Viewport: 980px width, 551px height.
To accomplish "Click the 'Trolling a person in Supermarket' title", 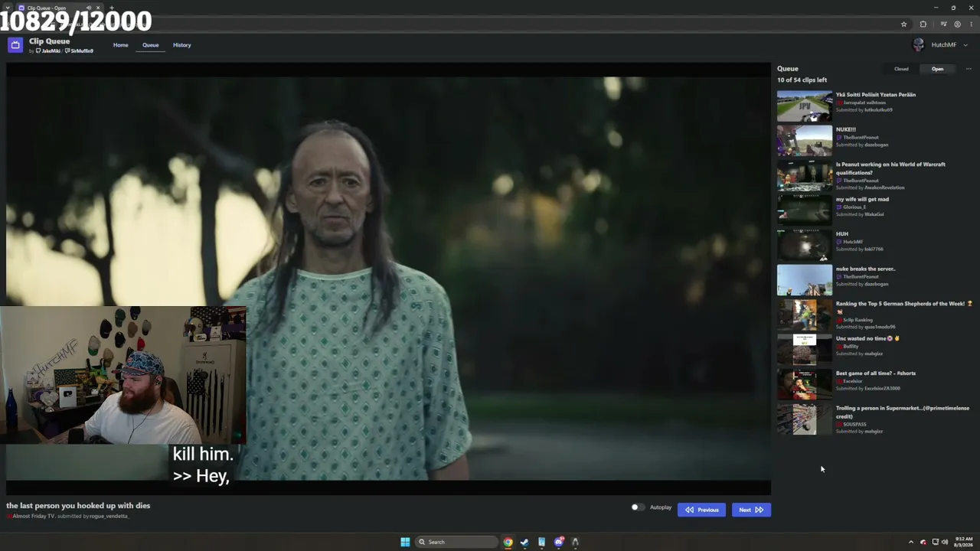I will (903, 412).
